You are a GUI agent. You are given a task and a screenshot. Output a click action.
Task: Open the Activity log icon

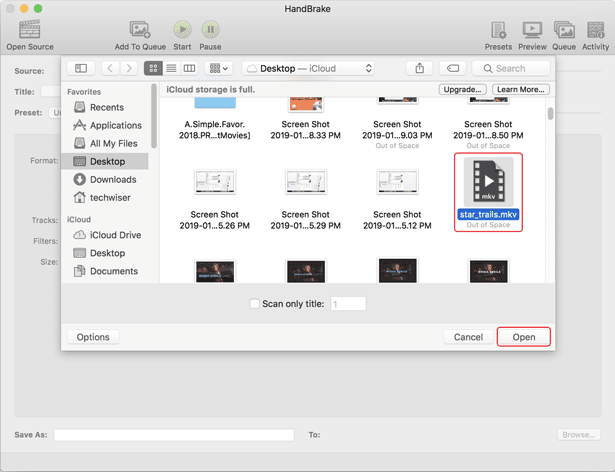(x=595, y=30)
